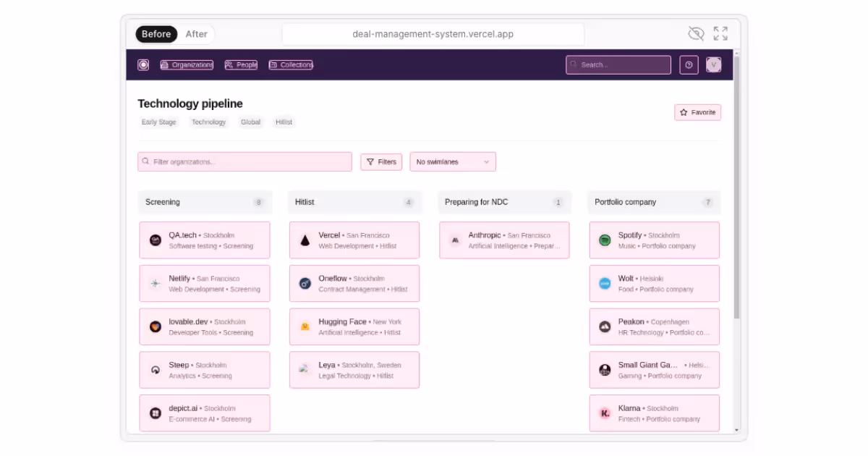Open the help question-mark icon
Image resolution: width=868 pixels, height=456 pixels.
(x=689, y=64)
